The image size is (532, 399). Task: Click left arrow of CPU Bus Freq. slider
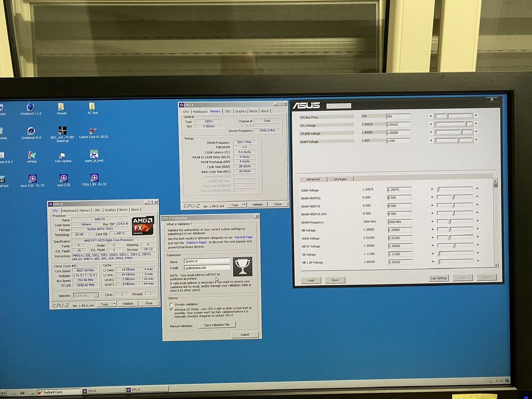[x=431, y=116]
